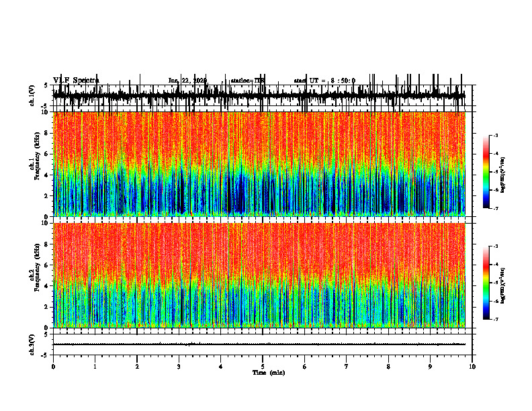Viewport: 532px width, 411px height.
Task: Click ch.3 voltage axis "5" tick label
Action: 46,334
